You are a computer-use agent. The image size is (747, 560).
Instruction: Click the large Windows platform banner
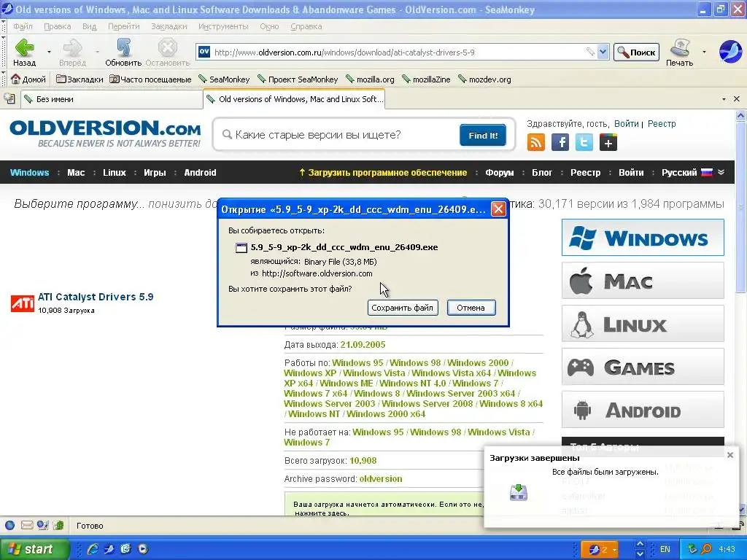[643, 237]
